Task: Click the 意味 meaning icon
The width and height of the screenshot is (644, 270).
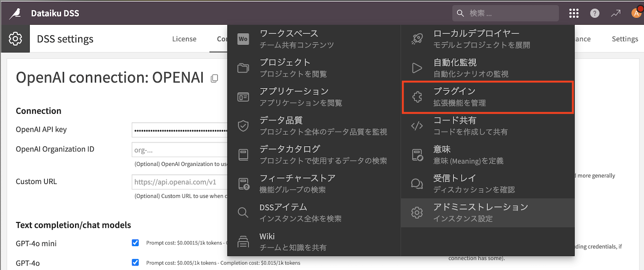Action: pyautogui.click(x=417, y=155)
